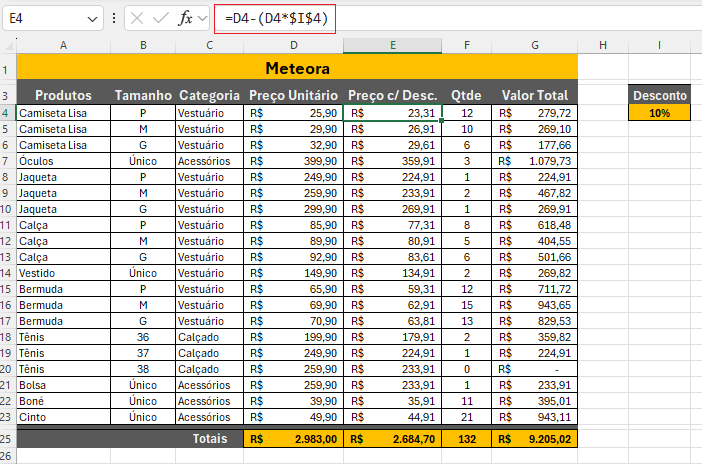Select the 149,90 Vestido price cell
This screenshot has width=702, height=464.
293,273
